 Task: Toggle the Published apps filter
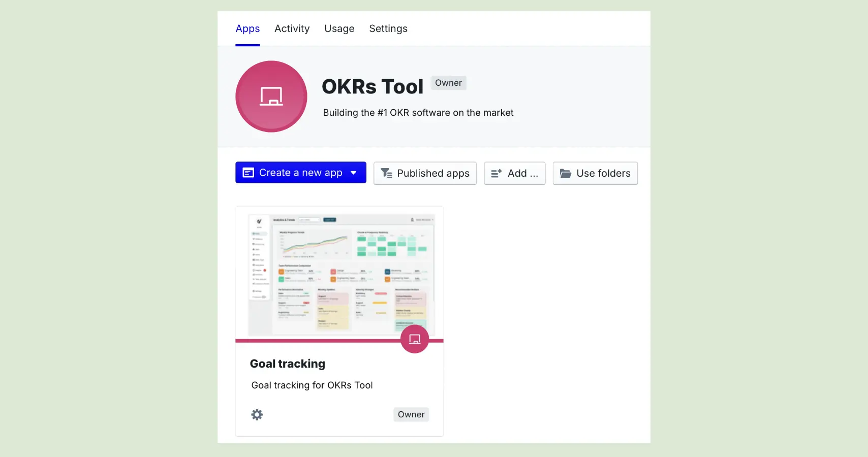pyautogui.click(x=425, y=173)
